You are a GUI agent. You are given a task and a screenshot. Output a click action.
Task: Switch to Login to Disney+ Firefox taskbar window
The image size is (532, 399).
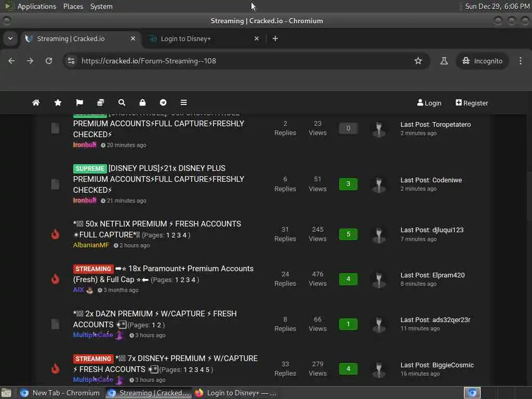pos(235,393)
